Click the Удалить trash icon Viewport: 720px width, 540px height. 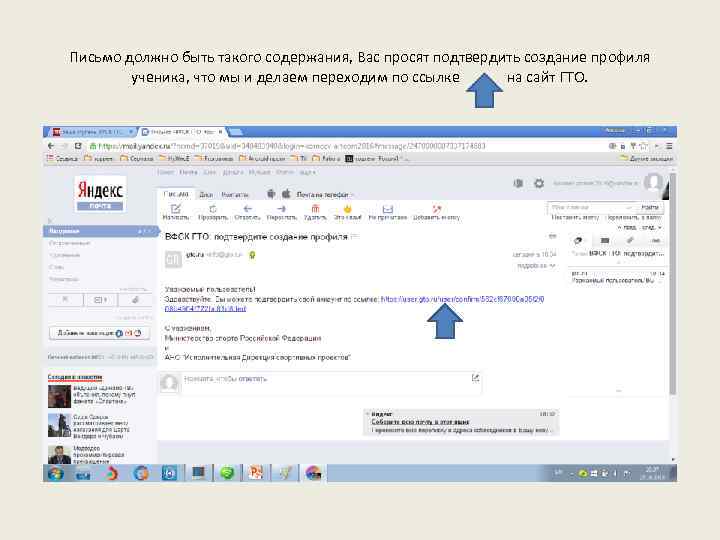[315, 209]
